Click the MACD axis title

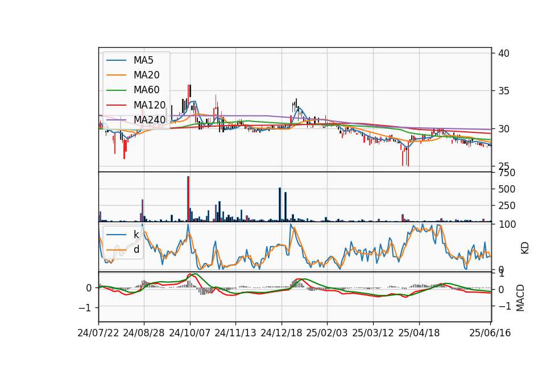click(x=520, y=297)
